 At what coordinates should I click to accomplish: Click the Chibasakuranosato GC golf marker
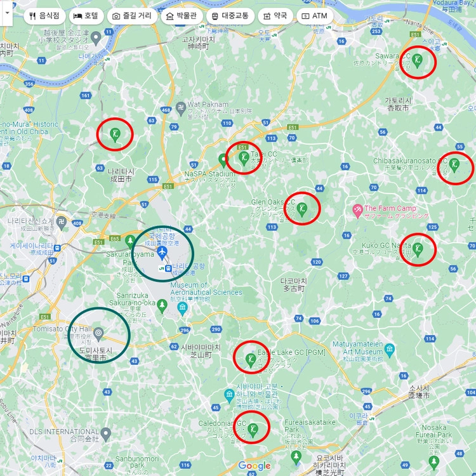tap(454, 166)
